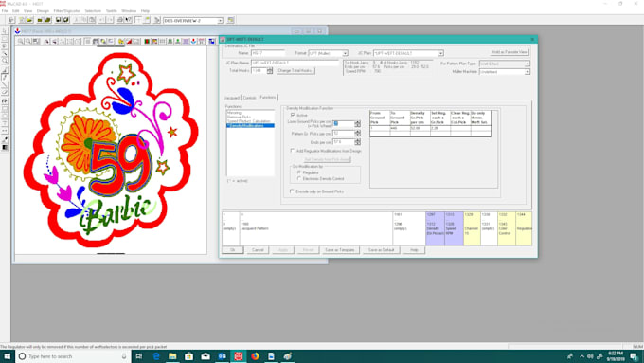
Task: Select the top tool in left vertical toolbar
Action: coord(5,31)
